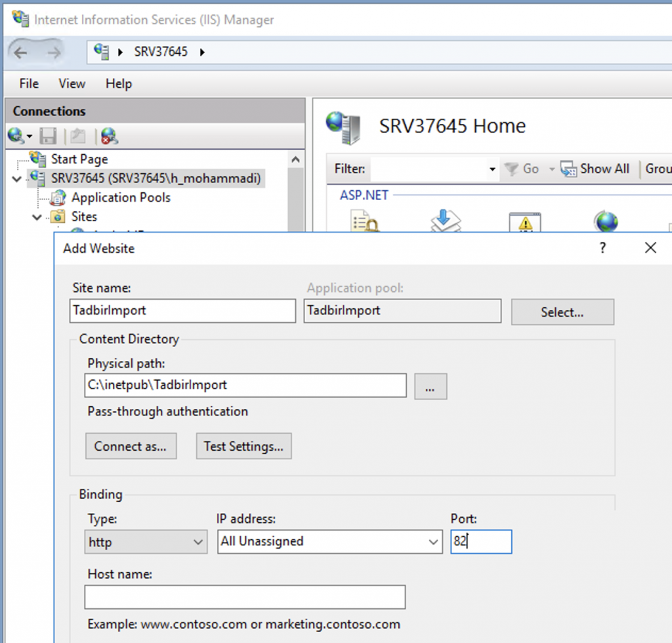The height and width of the screenshot is (643, 672).
Task: Click the Show All button
Action: click(x=595, y=169)
